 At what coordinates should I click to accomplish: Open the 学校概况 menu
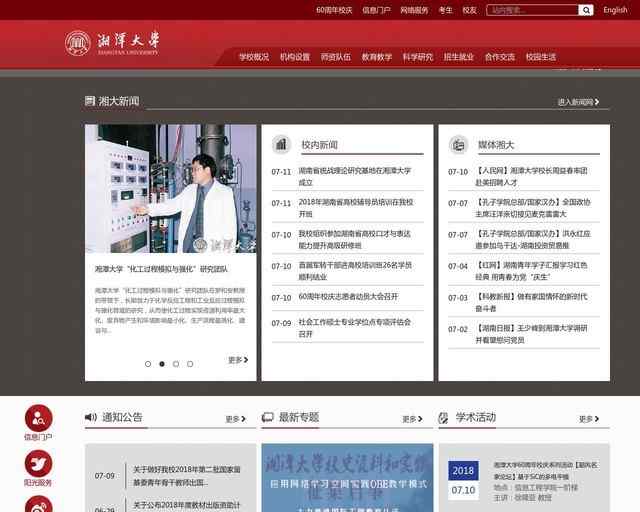[254, 57]
